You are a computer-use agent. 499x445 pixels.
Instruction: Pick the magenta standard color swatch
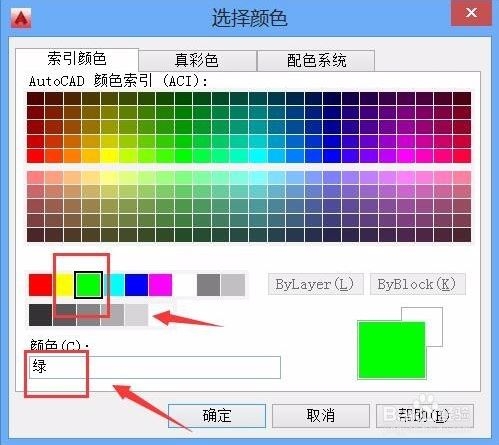(x=160, y=285)
